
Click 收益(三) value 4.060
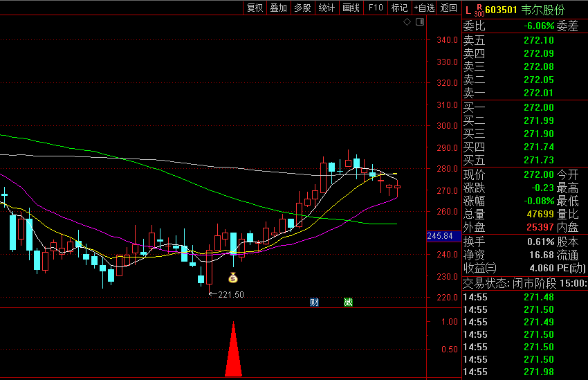tap(542, 268)
